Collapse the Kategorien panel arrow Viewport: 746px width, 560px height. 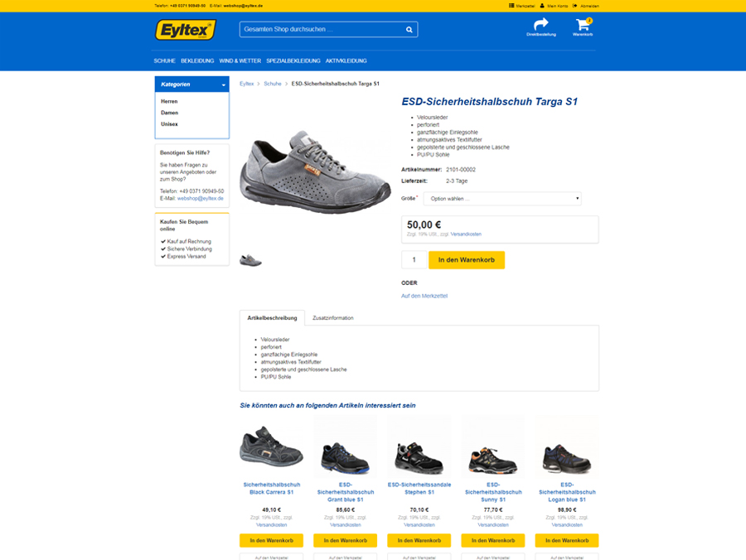point(224,85)
